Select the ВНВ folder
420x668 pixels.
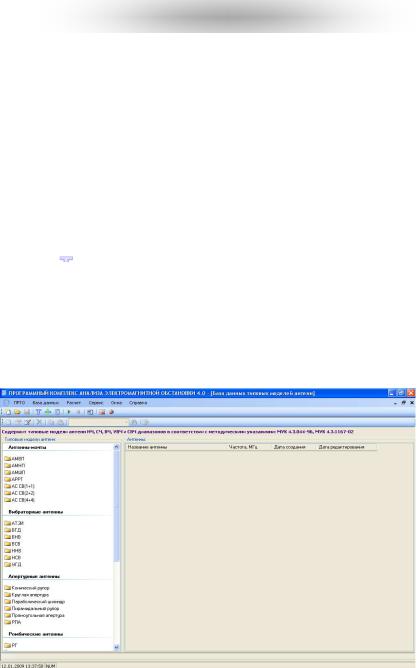(13, 537)
